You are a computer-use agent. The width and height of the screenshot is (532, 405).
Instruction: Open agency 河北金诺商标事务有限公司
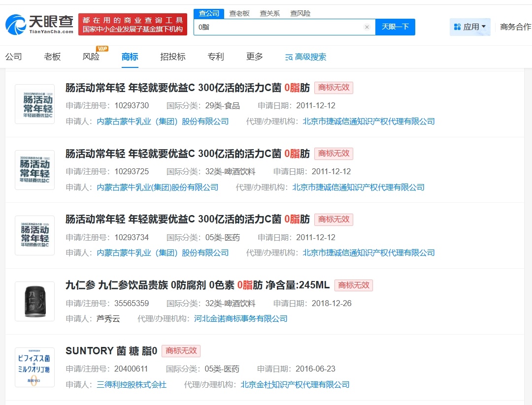pos(240,318)
